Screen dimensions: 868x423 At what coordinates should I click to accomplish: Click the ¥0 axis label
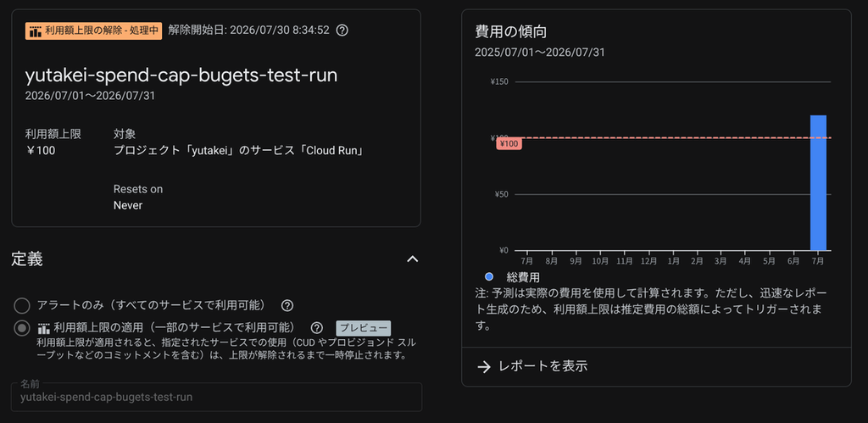pyautogui.click(x=503, y=250)
